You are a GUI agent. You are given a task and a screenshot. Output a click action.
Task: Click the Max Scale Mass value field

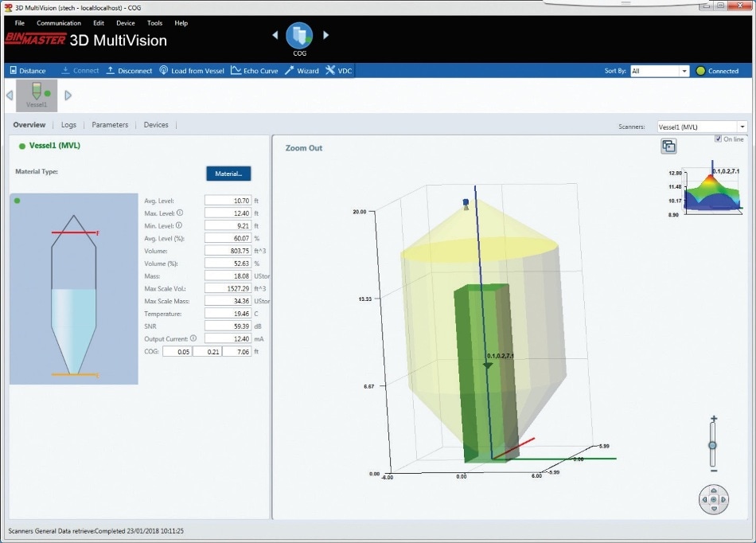click(x=228, y=301)
